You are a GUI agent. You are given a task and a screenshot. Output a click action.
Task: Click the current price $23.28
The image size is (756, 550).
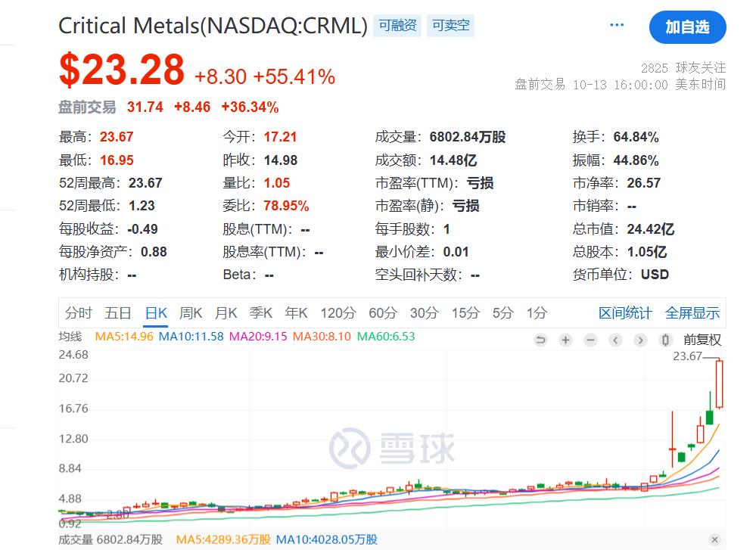click(x=122, y=70)
